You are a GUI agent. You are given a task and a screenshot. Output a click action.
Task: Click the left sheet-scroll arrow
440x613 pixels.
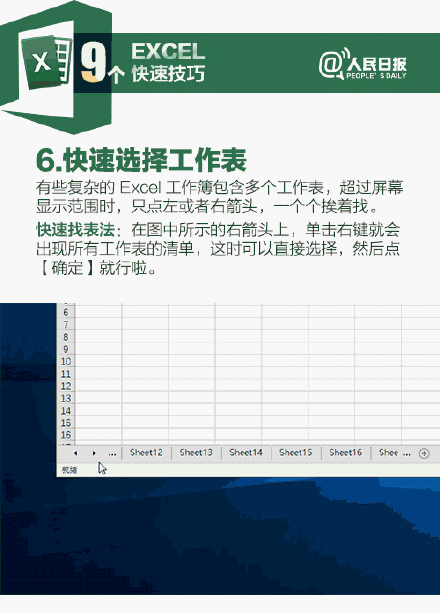(75, 453)
